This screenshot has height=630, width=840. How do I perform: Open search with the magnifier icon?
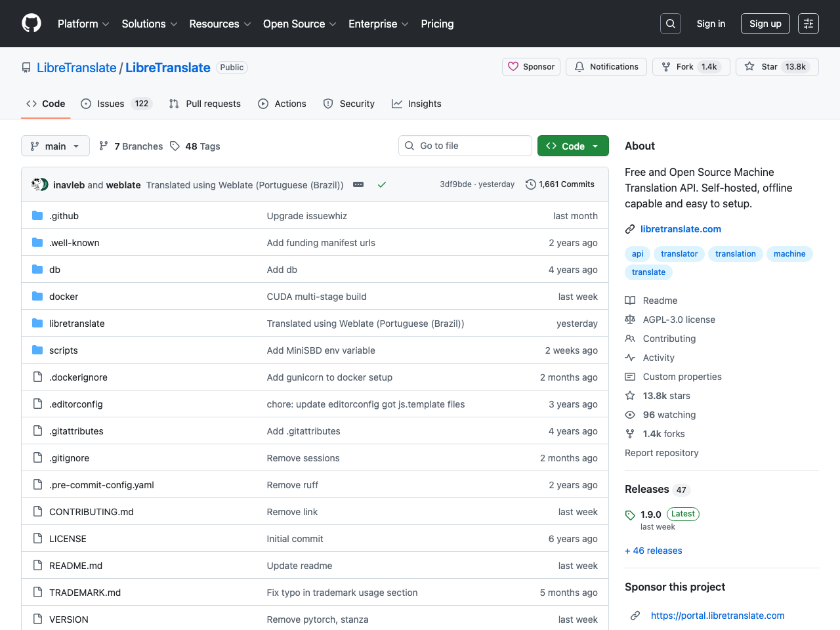pos(670,24)
